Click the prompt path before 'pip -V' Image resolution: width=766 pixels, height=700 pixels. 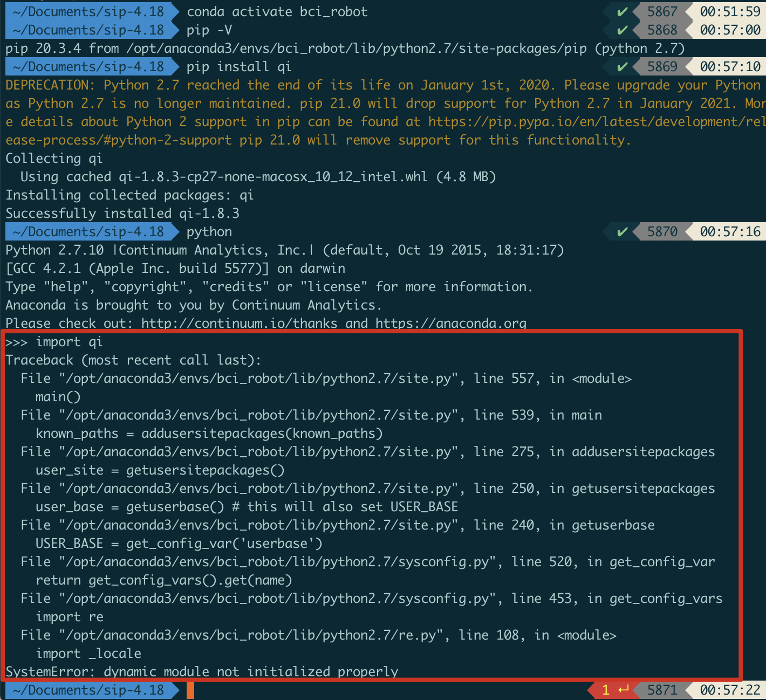click(88, 30)
